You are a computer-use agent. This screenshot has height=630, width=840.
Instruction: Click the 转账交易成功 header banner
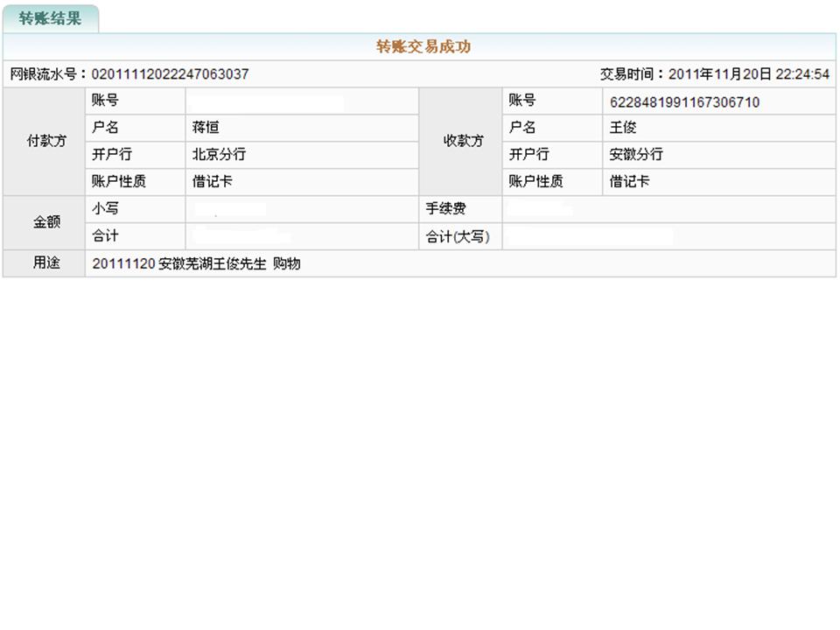(423, 47)
